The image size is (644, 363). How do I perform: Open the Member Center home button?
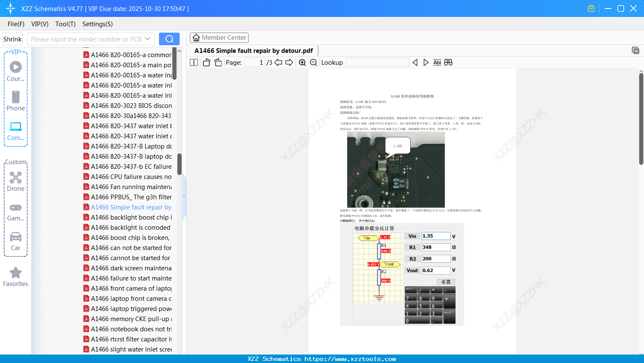219,38
